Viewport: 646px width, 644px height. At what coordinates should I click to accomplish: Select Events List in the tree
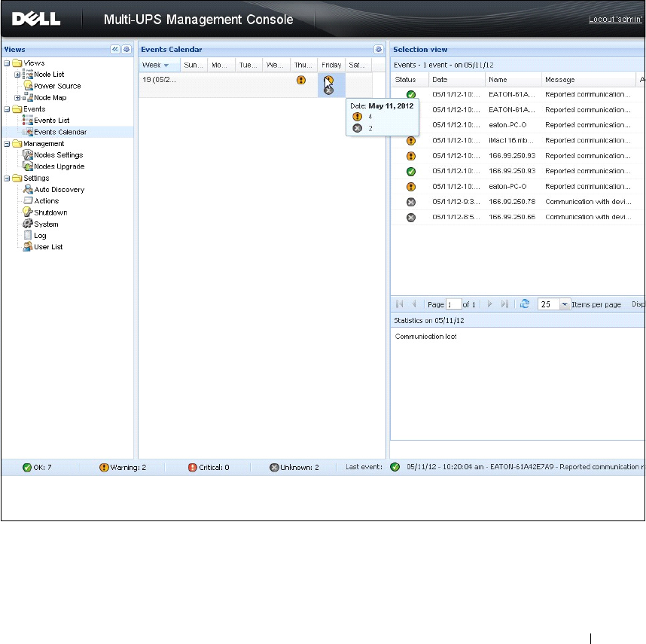tap(51, 121)
